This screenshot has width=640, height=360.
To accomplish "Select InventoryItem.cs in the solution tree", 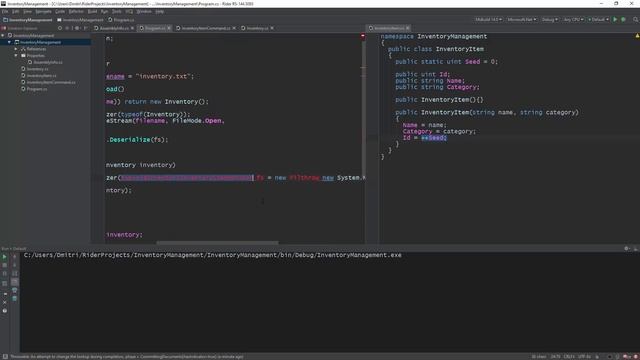I will pyautogui.click(x=39, y=76).
